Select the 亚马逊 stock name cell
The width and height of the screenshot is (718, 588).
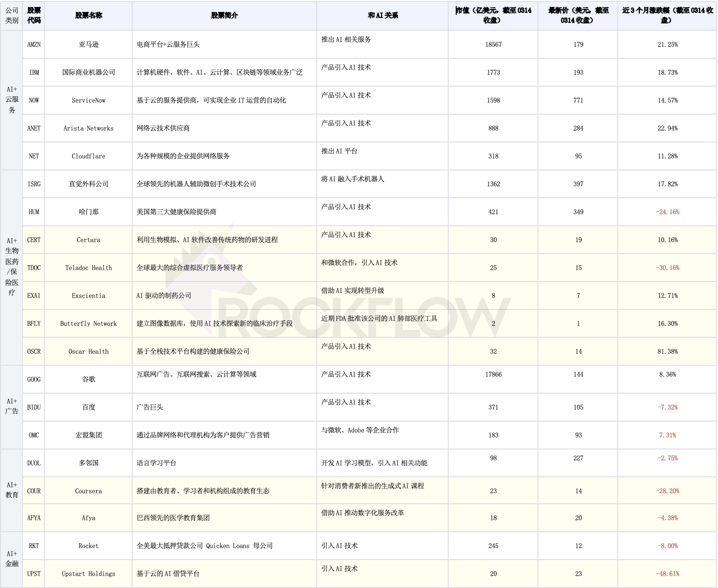tap(88, 44)
